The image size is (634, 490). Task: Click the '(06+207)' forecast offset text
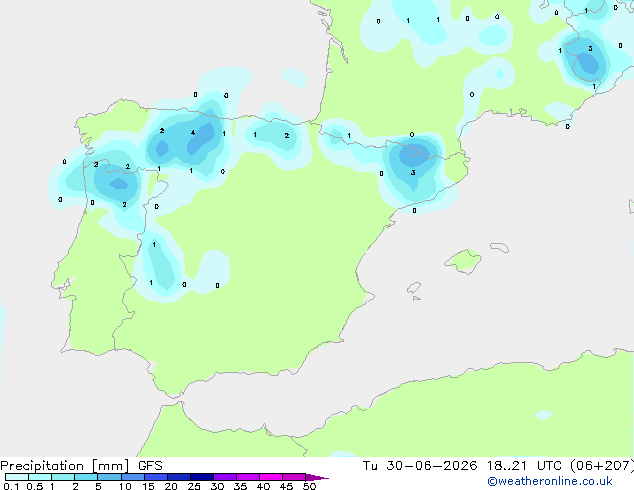(x=602, y=466)
